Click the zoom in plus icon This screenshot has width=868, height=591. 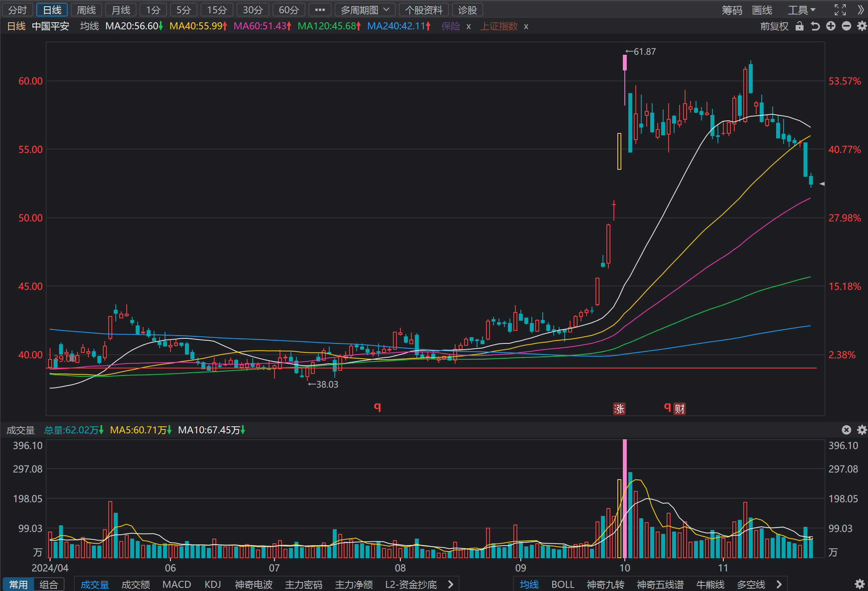831,26
